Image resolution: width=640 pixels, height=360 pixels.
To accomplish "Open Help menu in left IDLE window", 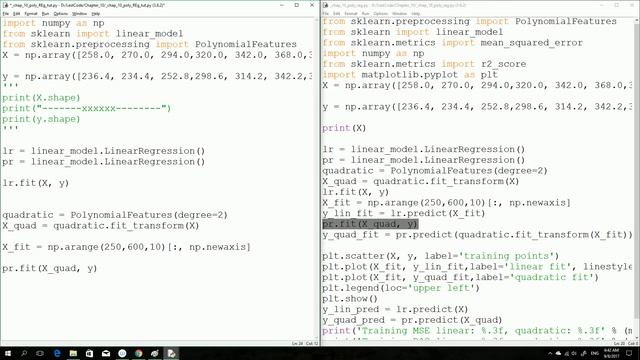I will pyautogui.click(x=96, y=13).
